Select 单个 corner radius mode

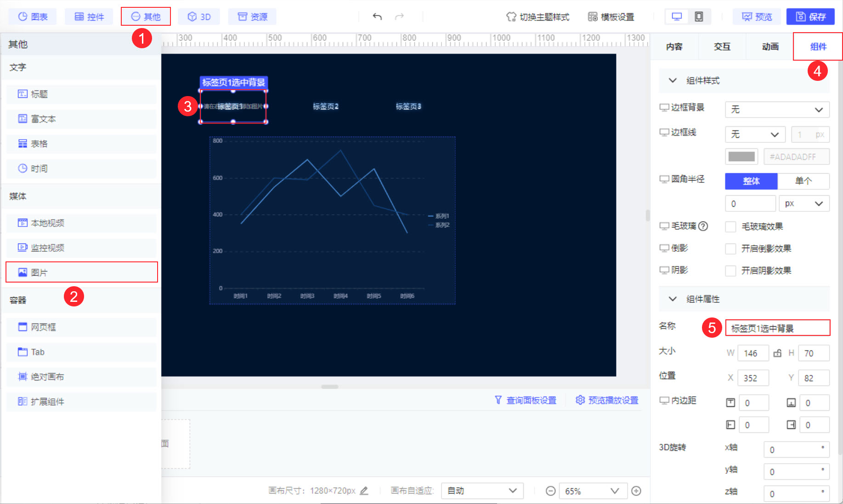point(803,181)
